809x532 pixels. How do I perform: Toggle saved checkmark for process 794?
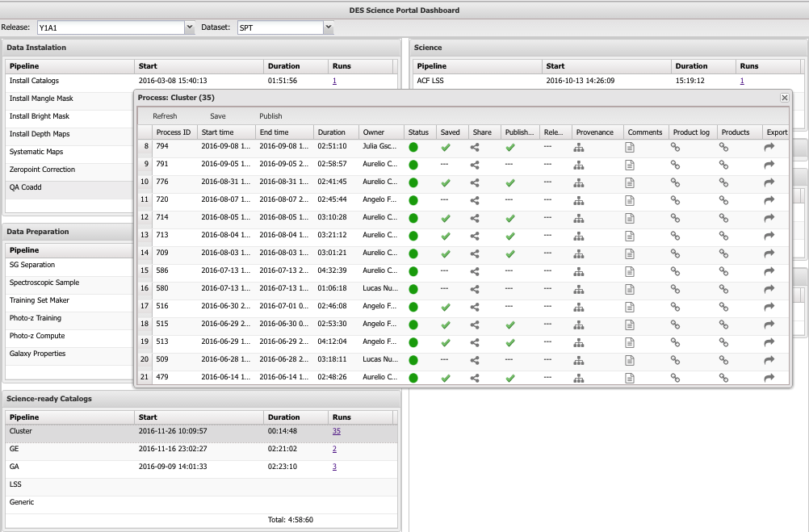(x=446, y=148)
